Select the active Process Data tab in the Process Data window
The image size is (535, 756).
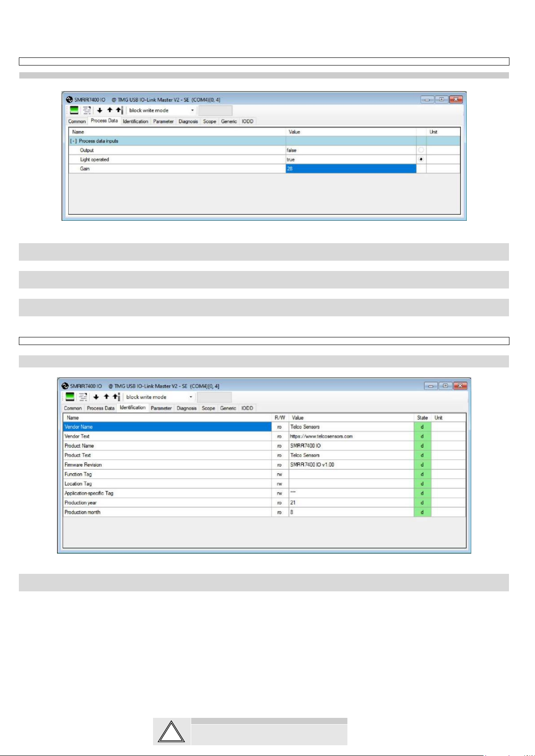[x=104, y=121]
